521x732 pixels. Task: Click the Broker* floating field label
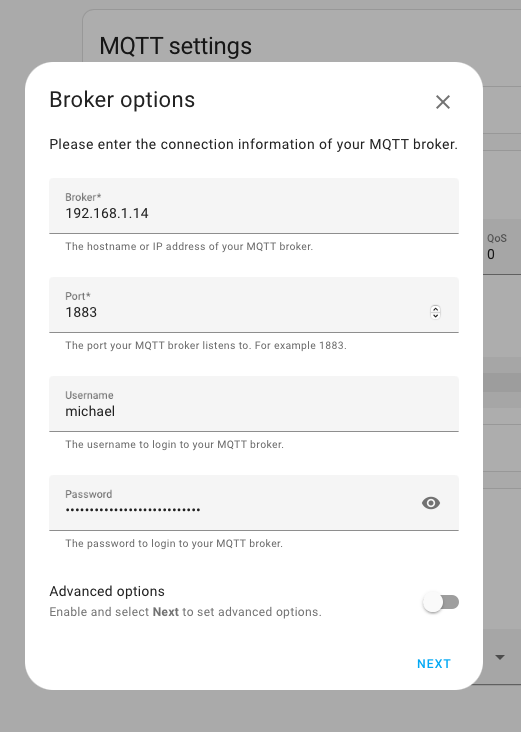point(83,197)
